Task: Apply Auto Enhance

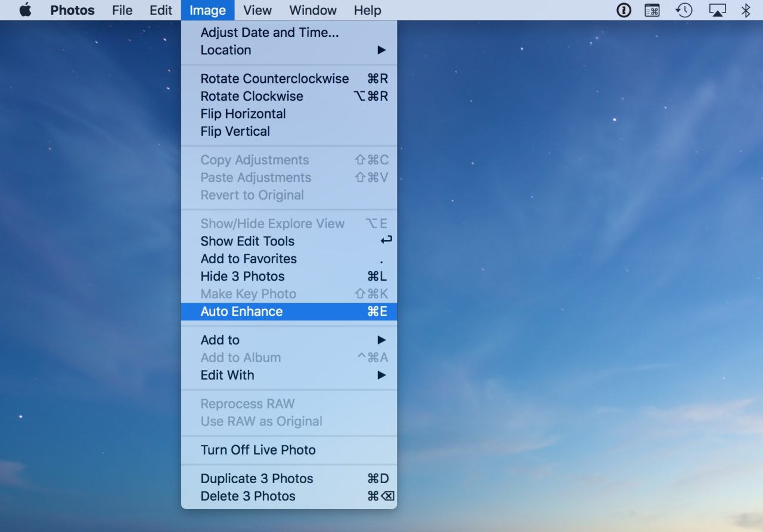Action: [x=289, y=312]
